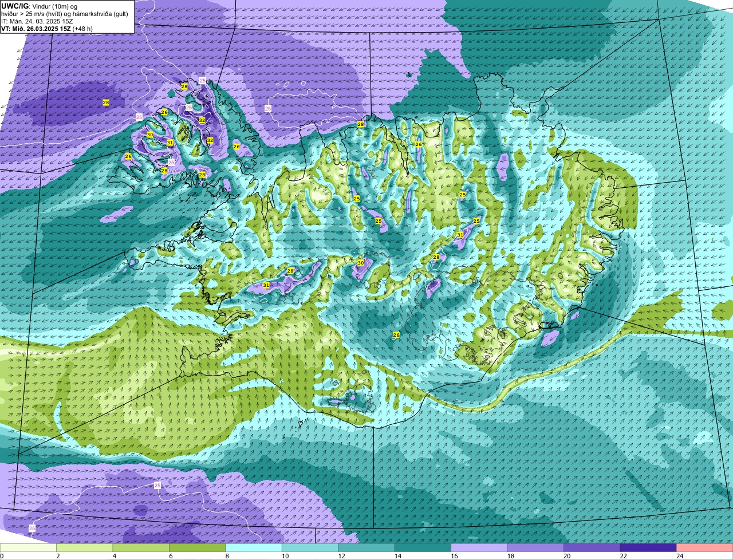733x560 pixels.
Task: Click the white "25" contour label near the bottom-left corner
Action: [32, 528]
